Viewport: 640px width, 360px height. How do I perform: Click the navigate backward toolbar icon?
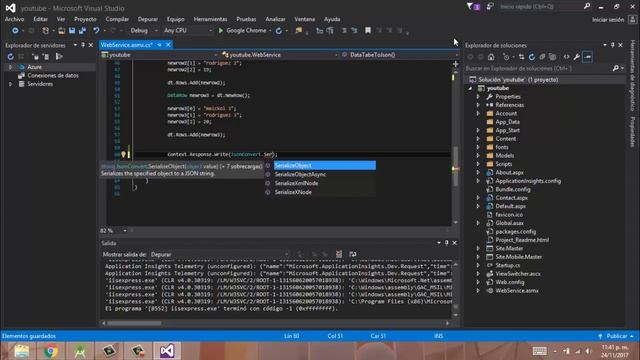pyautogui.click(x=15, y=31)
